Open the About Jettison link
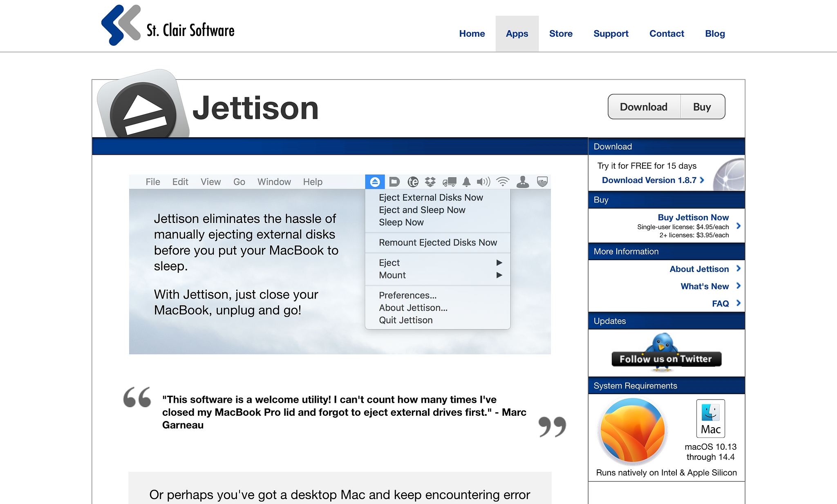This screenshot has width=837, height=504. [x=699, y=269]
